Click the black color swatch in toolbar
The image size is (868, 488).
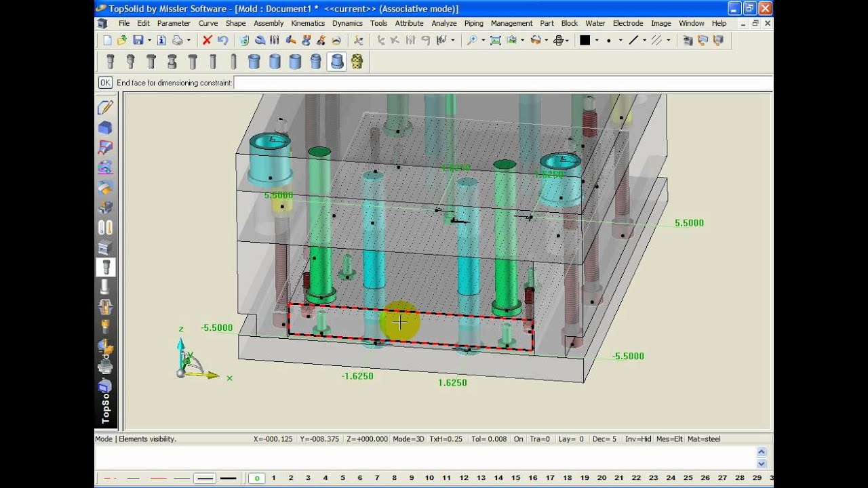(585, 41)
